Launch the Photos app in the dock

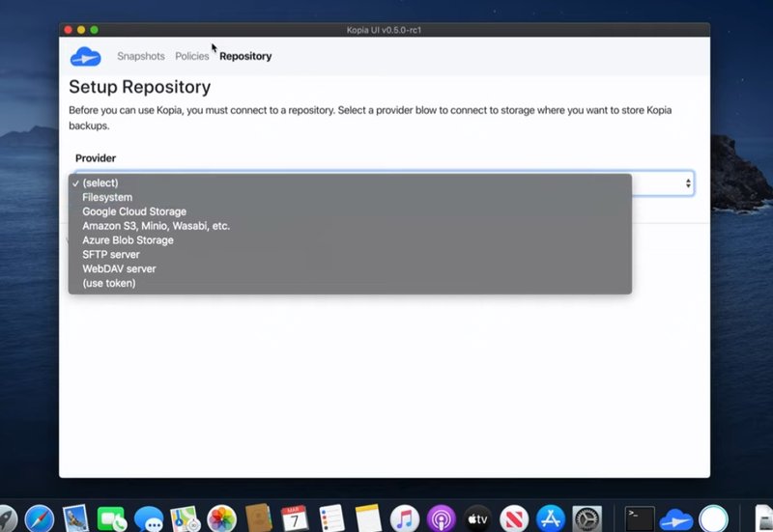click(222, 519)
